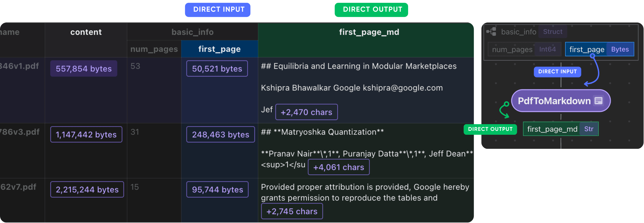Expand the +2,745 chars text preview
Viewport: 644px width, 223px height.
click(x=292, y=211)
